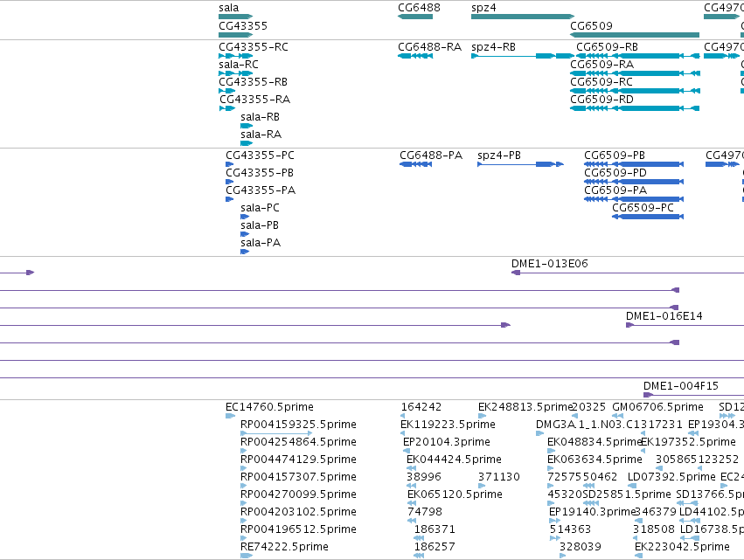This screenshot has width=744, height=560.
Task: Select EST EK063634.5prime
Action: tap(551, 468)
